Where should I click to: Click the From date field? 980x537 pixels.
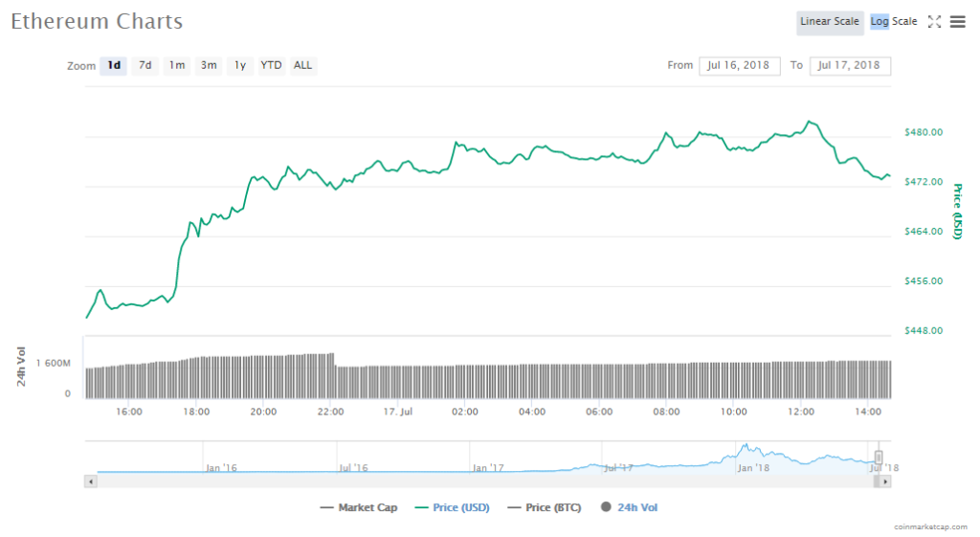tap(740, 65)
